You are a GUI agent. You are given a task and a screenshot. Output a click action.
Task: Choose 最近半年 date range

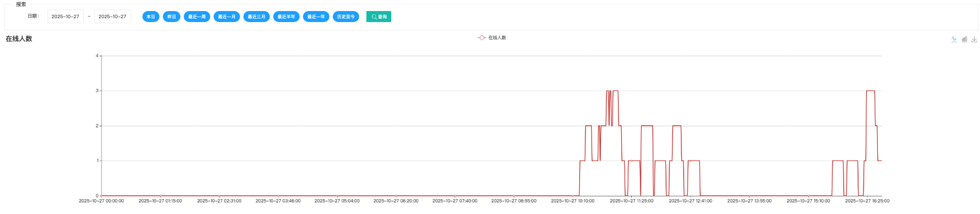(286, 17)
